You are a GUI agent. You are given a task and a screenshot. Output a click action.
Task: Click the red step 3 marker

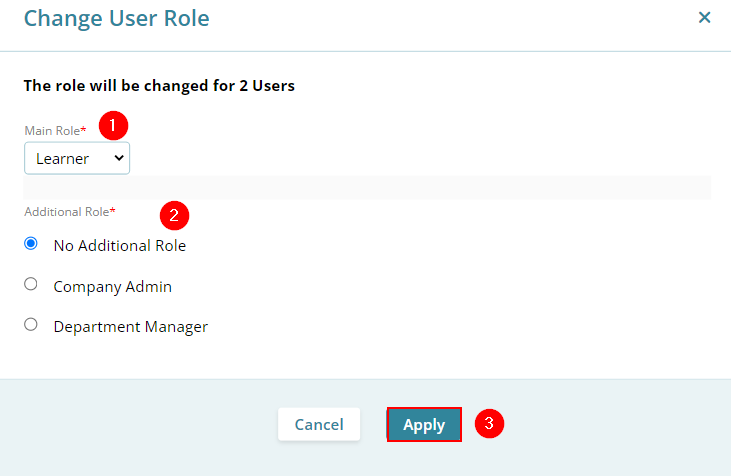(x=489, y=423)
